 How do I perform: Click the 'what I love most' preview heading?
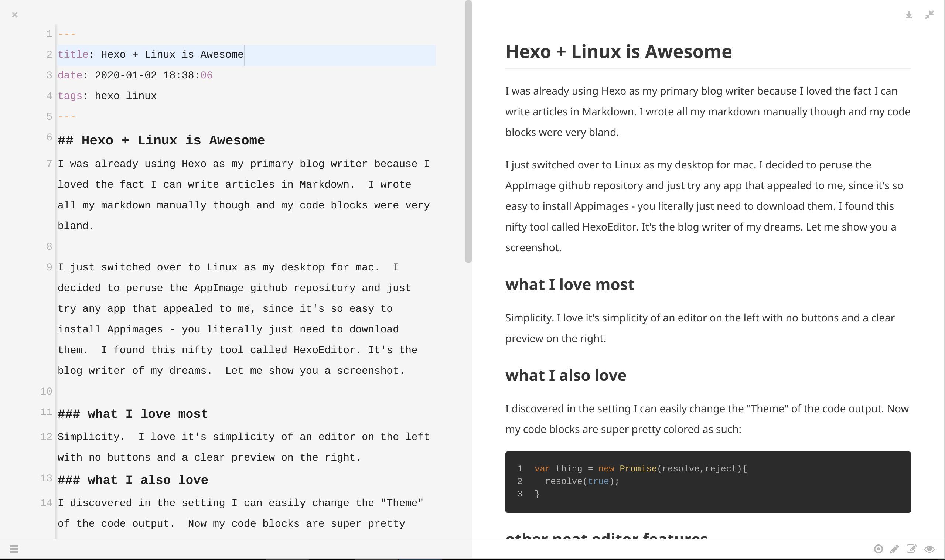tap(570, 284)
